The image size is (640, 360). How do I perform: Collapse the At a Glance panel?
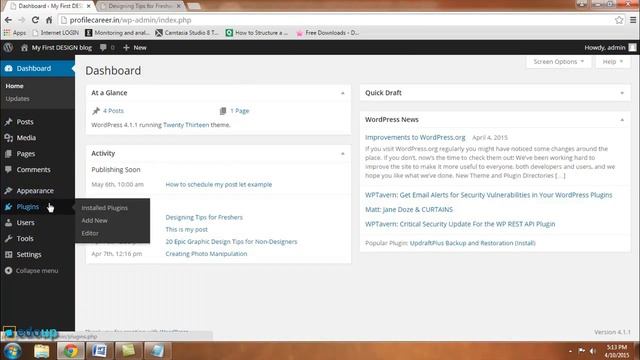[342, 93]
